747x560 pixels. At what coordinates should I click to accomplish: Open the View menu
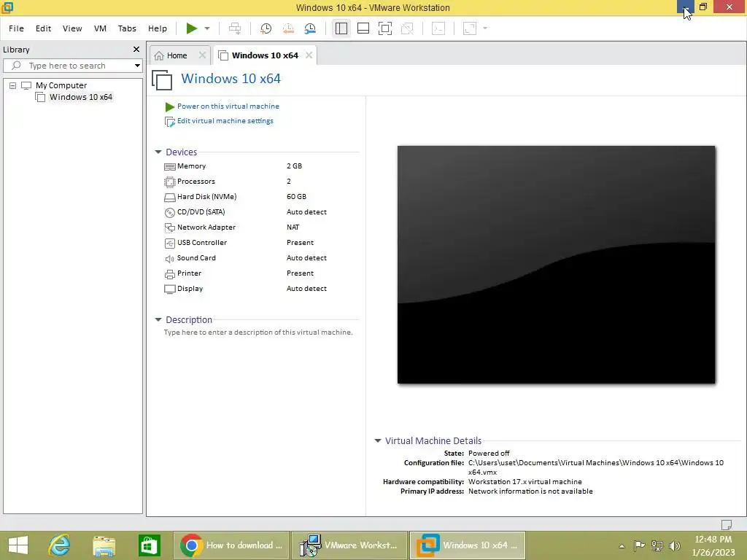(72, 28)
